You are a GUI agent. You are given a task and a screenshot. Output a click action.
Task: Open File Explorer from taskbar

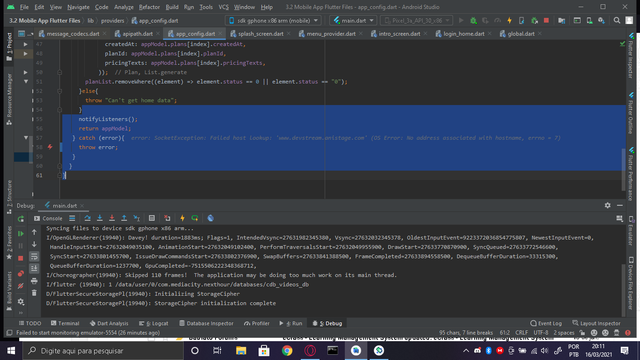click(241, 351)
